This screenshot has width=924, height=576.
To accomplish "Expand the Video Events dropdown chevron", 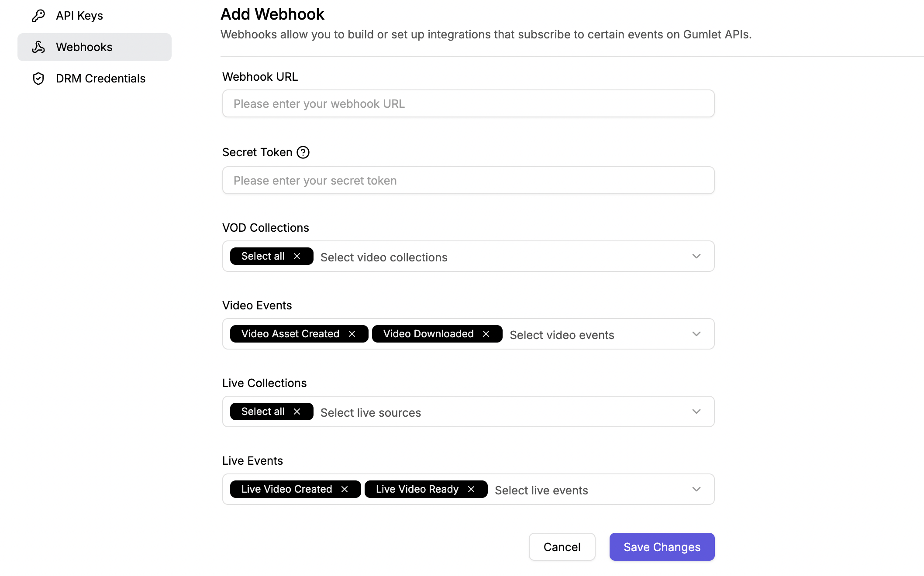I will 696,334.
